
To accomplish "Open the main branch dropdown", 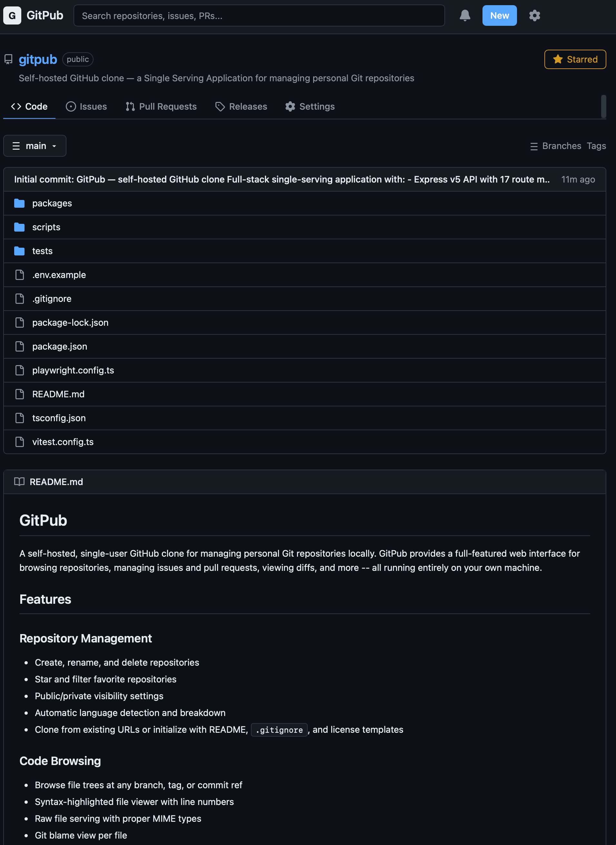I will pyautogui.click(x=35, y=145).
